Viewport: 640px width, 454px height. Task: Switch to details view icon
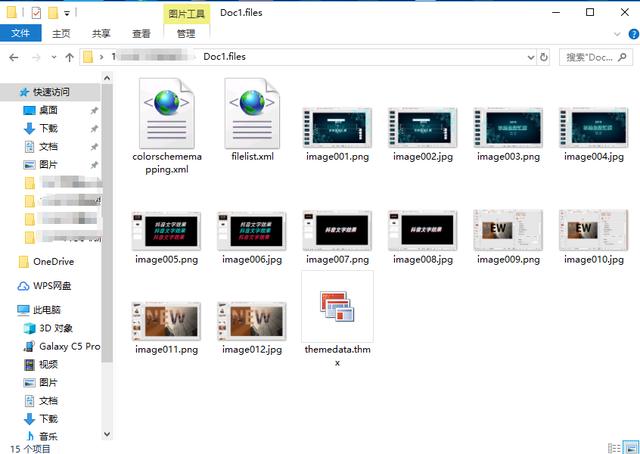click(x=614, y=448)
